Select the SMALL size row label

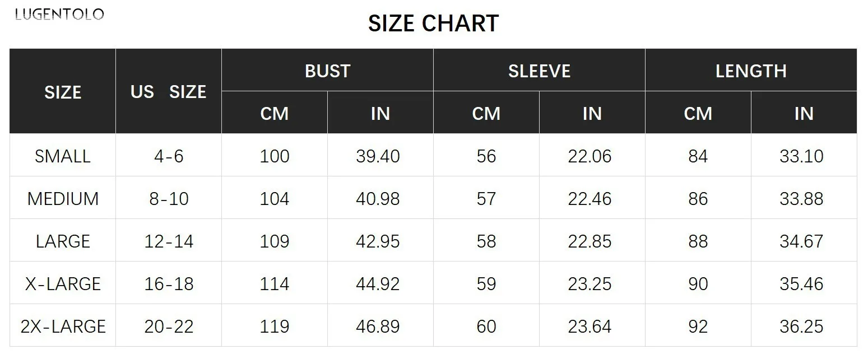click(x=63, y=156)
